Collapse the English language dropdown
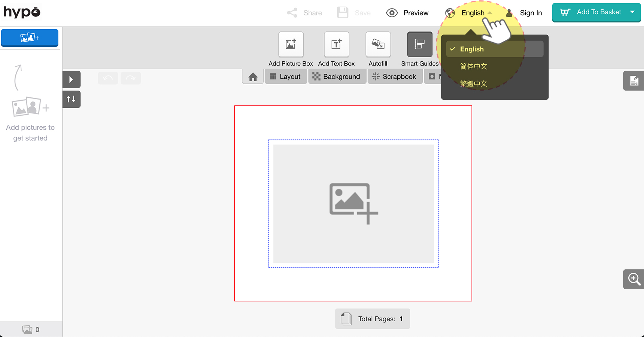The image size is (644, 337). [x=473, y=13]
